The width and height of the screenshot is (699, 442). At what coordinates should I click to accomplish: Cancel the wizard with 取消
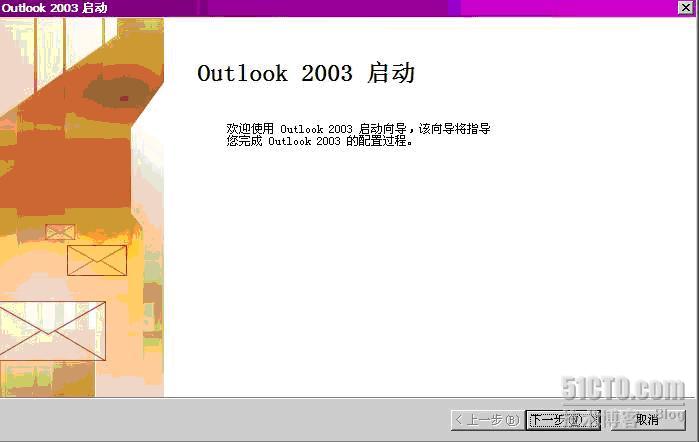(648, 420)
